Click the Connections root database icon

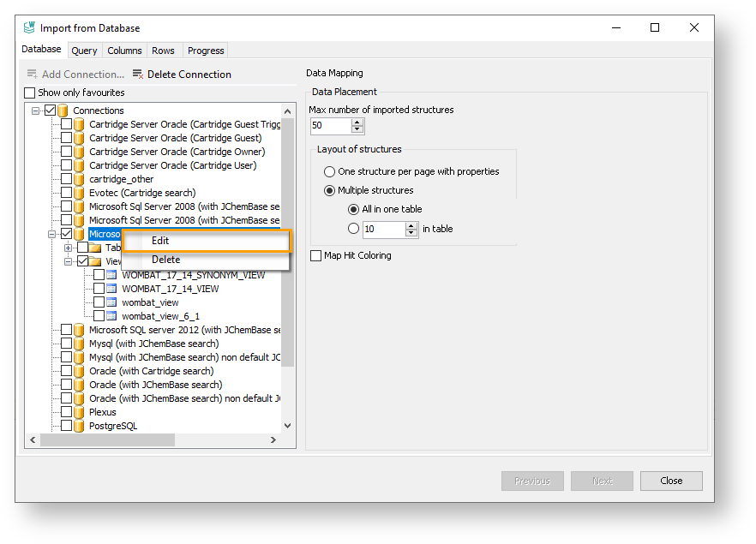(63, 111)
